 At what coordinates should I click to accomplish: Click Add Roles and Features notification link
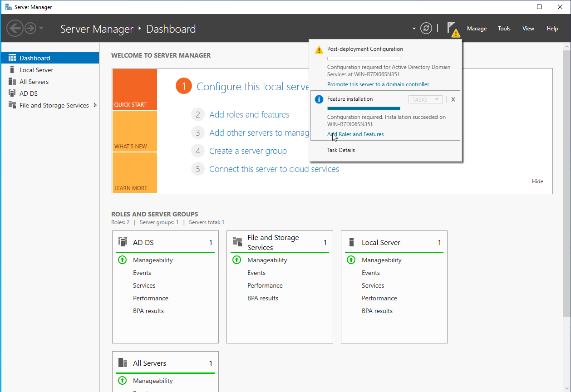pyautogui.click(x=355, y=134)
